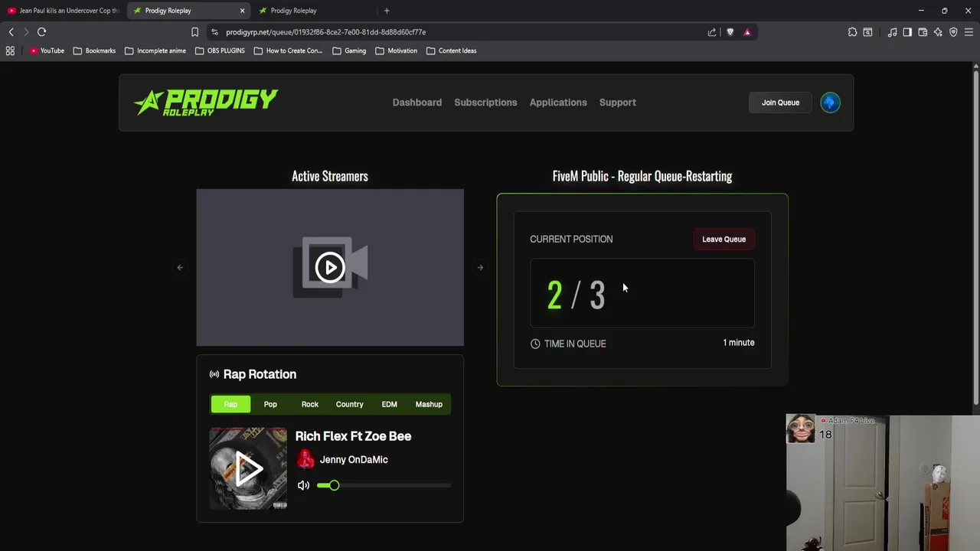The width and height of the screenshot is (980, 551).
Task: Adjust the radio volume slider
Action: (384, 485)
